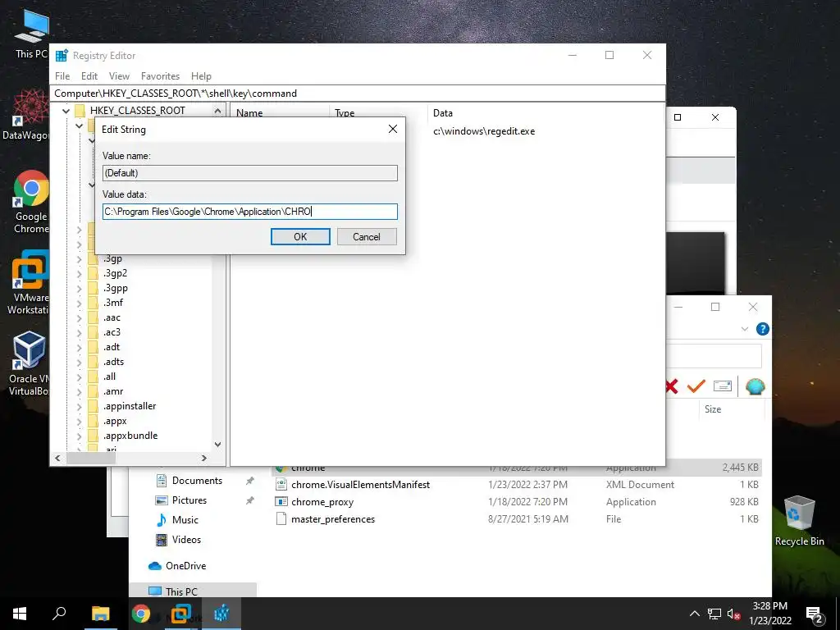
Task: Open the Favorites menu in Registry Editor
Action: 160,76
